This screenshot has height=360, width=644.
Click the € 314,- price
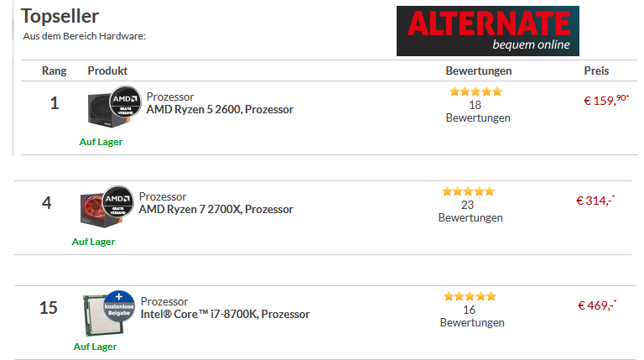point(595,200)
